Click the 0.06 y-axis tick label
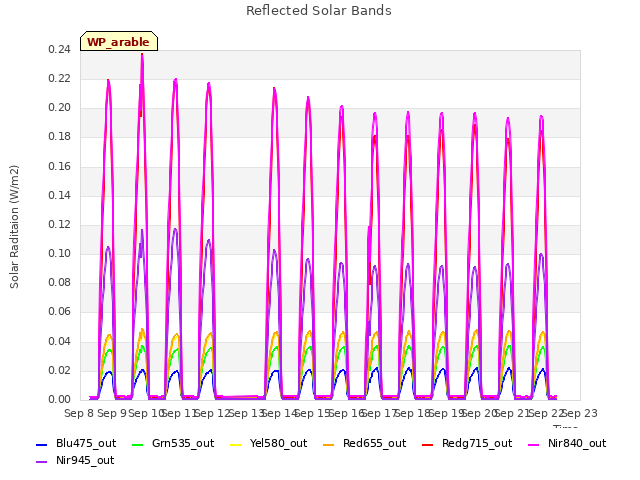 point(59,312)
